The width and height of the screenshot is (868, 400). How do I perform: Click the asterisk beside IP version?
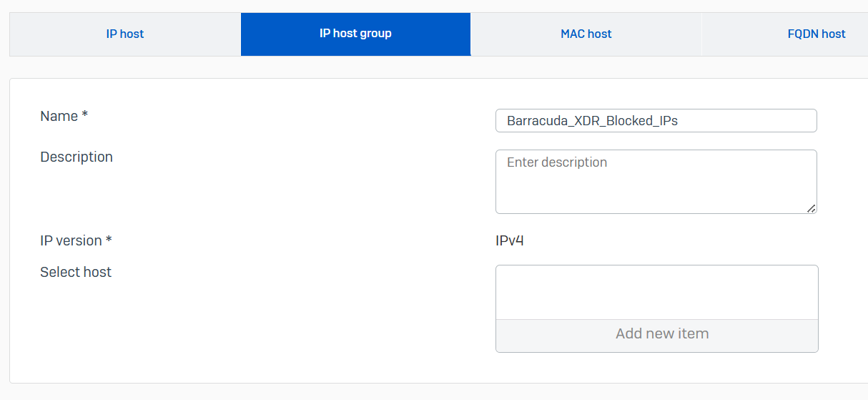pyautogui.click(x=109, y=240)
